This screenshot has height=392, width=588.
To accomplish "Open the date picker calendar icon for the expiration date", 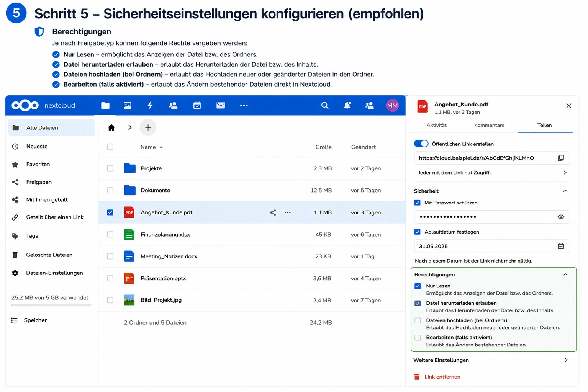I will [561, 246].
